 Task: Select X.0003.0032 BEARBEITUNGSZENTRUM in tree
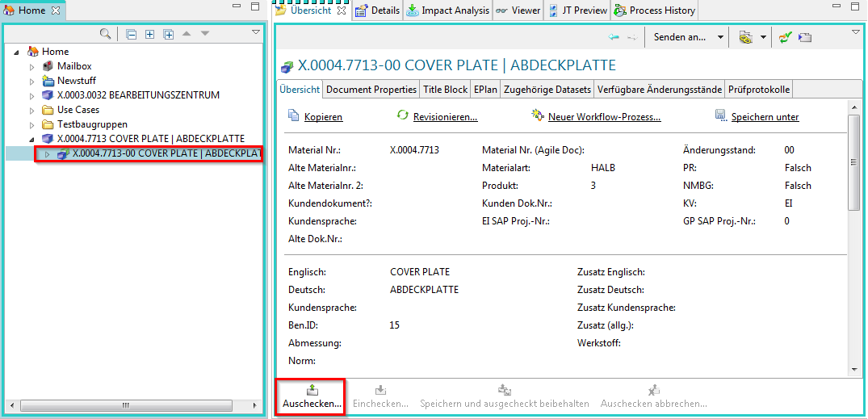coord(138,95)
